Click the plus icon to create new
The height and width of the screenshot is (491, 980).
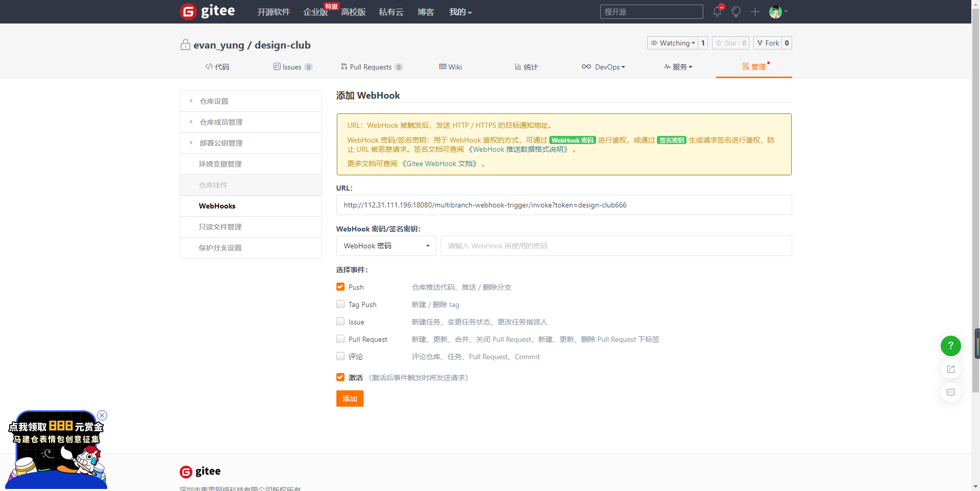pos(755,12)
